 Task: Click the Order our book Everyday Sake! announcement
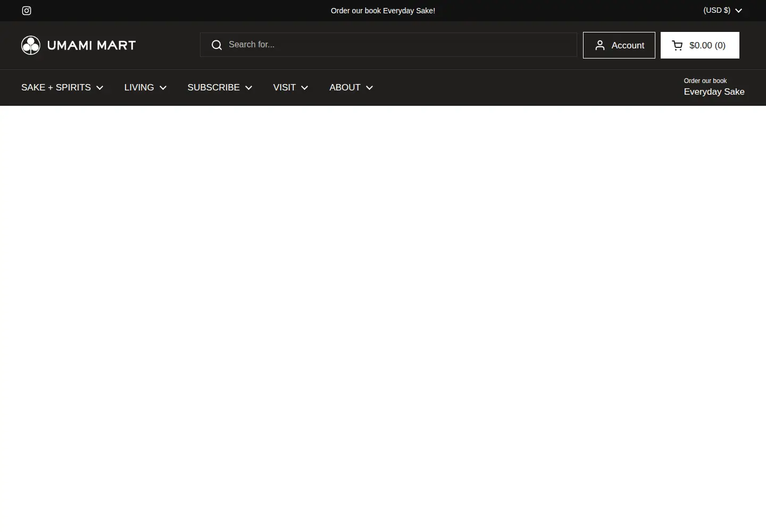pyautogui.click(x=383, y=11)
